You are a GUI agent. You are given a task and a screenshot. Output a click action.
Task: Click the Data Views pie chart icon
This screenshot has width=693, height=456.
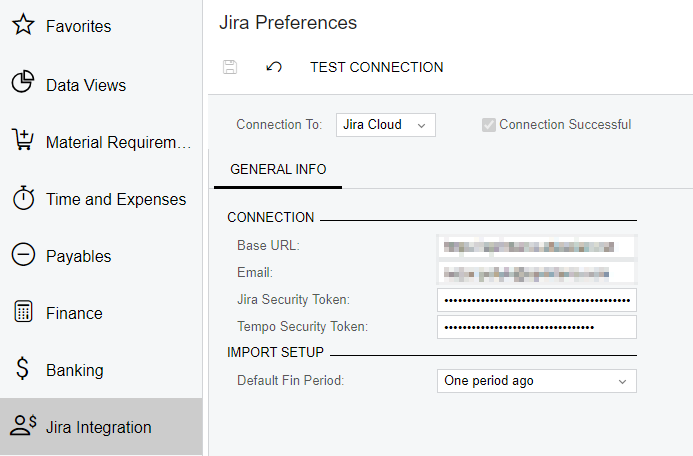click(23, 82)
